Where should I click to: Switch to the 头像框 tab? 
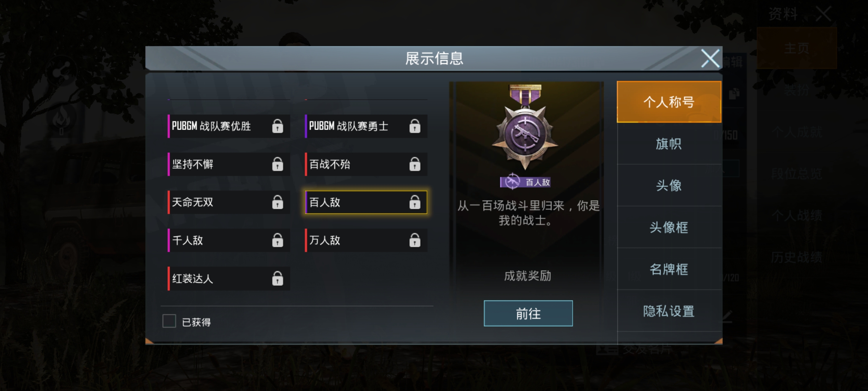click(x=669, y=227)
